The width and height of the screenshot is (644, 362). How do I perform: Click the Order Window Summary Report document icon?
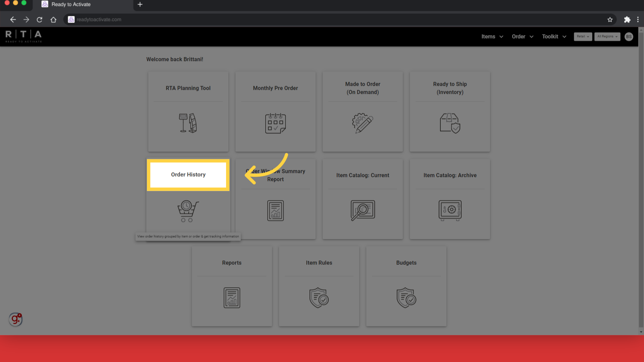(275, 210)
